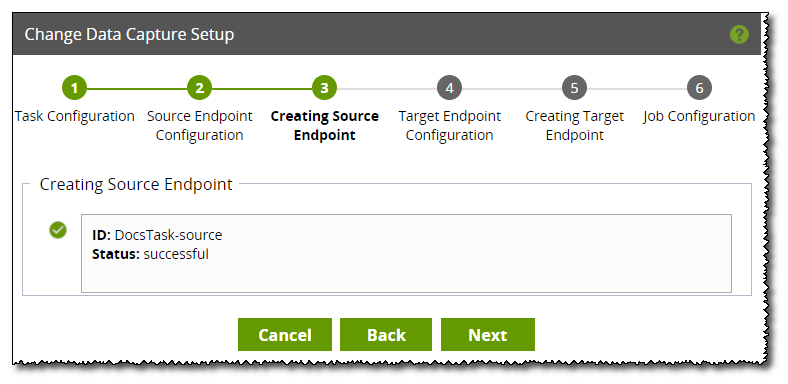This screenshot has height=384, width=788.
Task: Click the gray step 6 circle
Action: coord(699,88)
